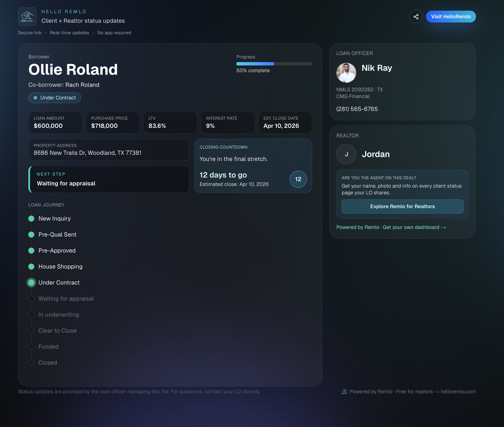Click Jordan's realtor avatar circle
This screenshot has width=504, height=427.
(346, 154)
